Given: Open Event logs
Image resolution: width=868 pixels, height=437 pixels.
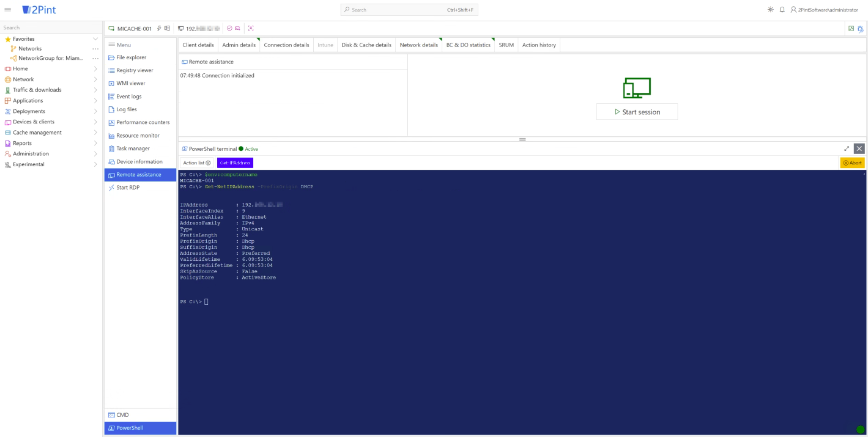Looking at the screenshot, I should (140, 97).
